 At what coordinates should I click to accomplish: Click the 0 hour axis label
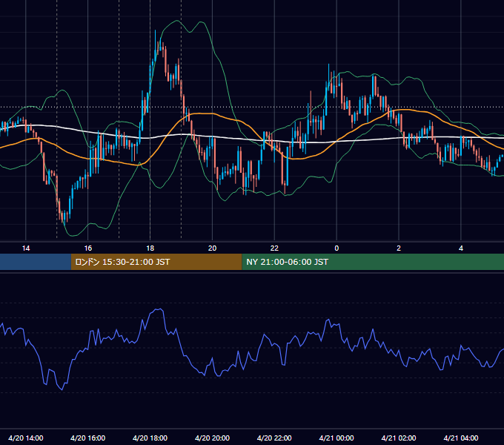(x=336, y=248)
